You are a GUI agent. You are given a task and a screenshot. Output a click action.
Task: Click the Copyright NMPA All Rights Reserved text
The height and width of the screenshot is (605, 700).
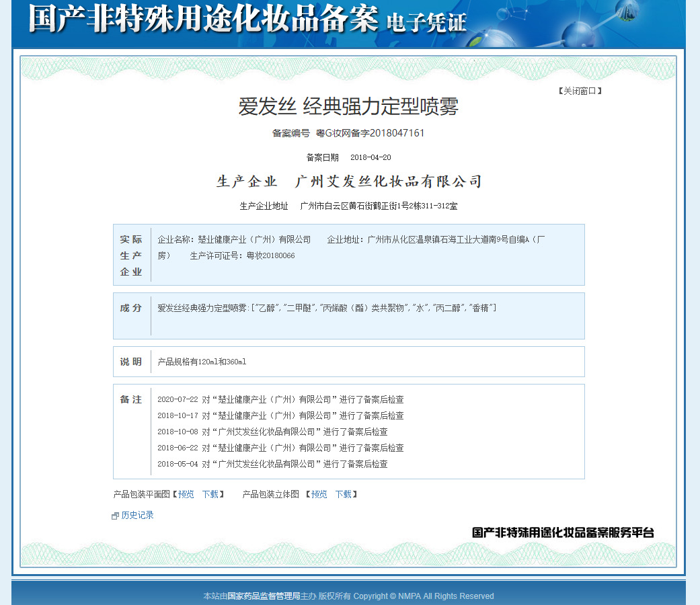[x=424, y=596]
